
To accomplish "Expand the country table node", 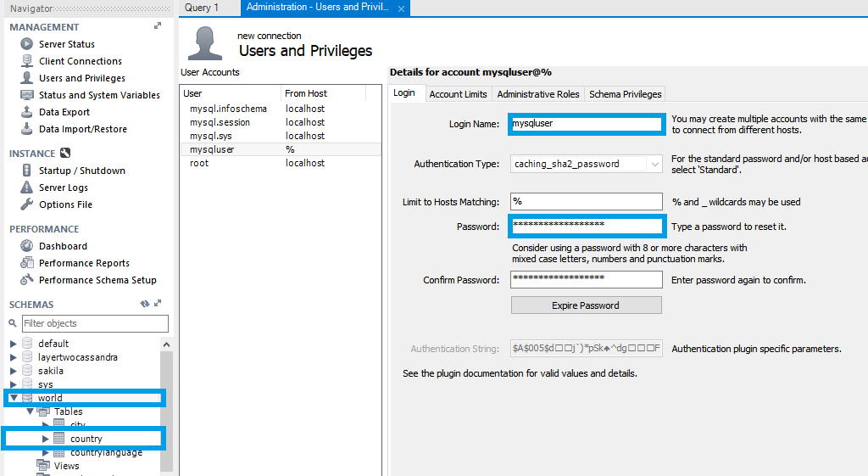I will coord(46,439).
